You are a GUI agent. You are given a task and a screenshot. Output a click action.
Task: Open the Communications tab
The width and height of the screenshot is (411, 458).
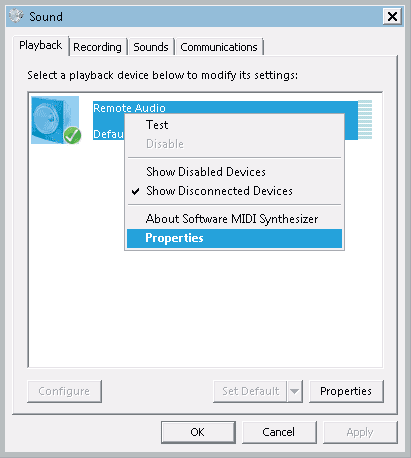pos(219,47)
